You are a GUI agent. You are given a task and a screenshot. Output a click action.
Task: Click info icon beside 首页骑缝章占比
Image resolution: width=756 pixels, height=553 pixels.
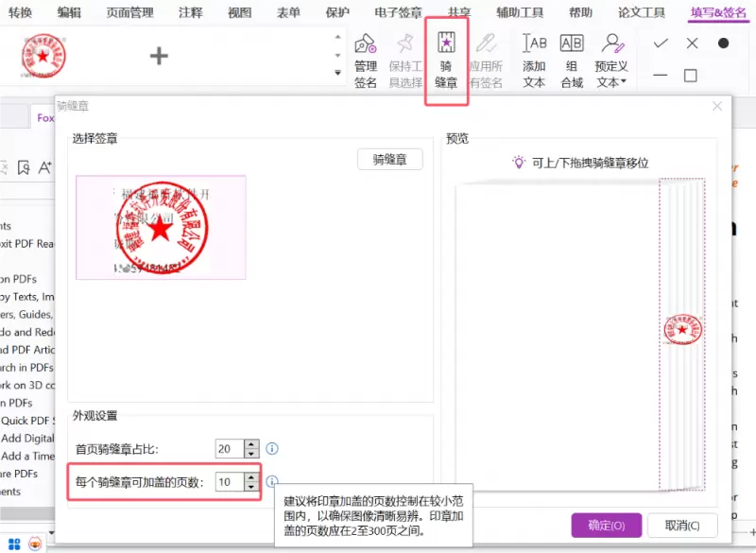(272, 448)
